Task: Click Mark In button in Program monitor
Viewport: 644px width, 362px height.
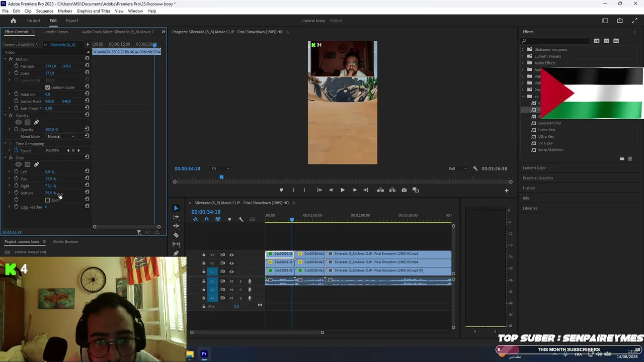Action: (294, 190)
